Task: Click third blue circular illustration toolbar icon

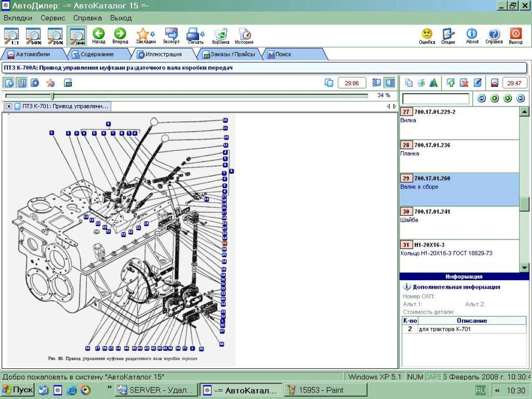Action: [x=35, y=83]
